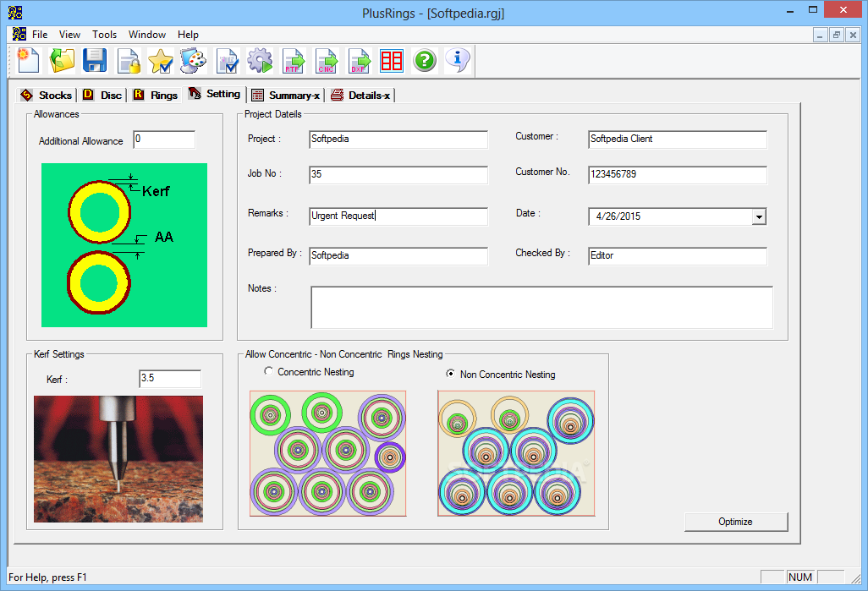The width and height of the screenshot is (868, 591).
Task: Create a new project file
Action: [x=28, y=60]
